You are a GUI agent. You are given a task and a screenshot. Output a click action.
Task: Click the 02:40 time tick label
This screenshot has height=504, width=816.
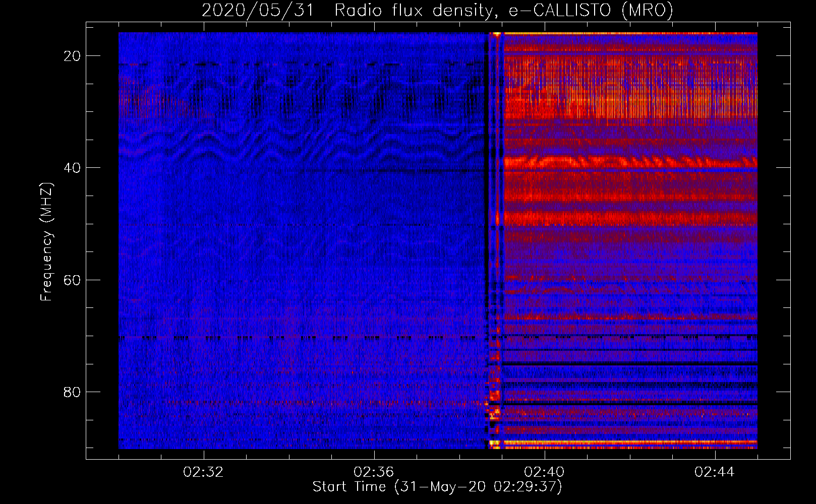click(544, 472)
